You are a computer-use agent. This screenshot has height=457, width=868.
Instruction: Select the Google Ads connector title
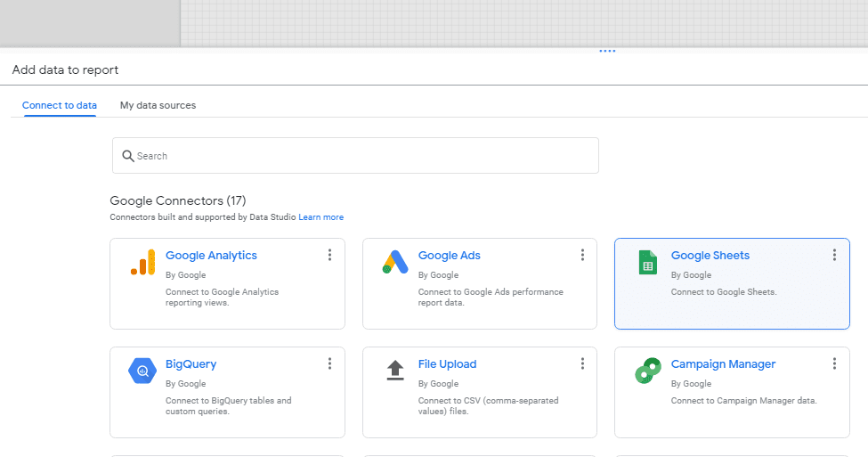[449, 256]
